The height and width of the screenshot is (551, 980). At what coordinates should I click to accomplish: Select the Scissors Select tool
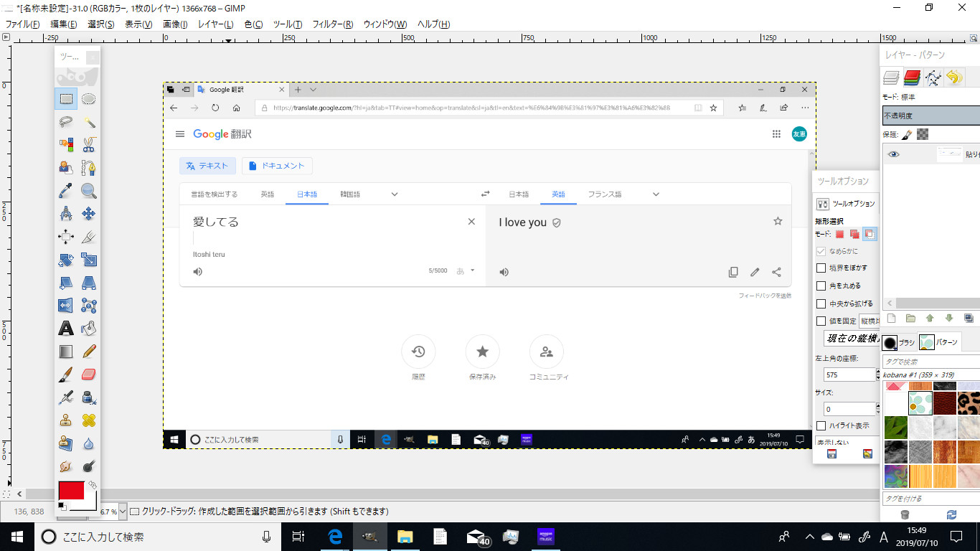pos(89,145)
